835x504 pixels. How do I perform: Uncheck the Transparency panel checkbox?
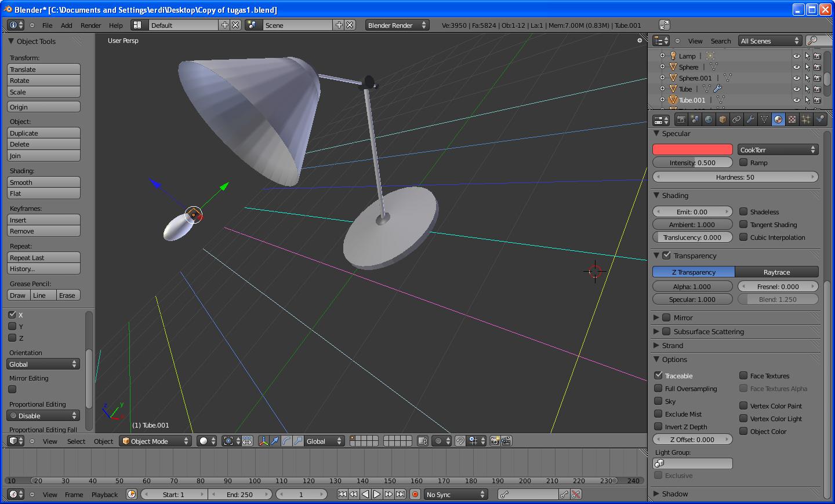[x=667, y=255]
